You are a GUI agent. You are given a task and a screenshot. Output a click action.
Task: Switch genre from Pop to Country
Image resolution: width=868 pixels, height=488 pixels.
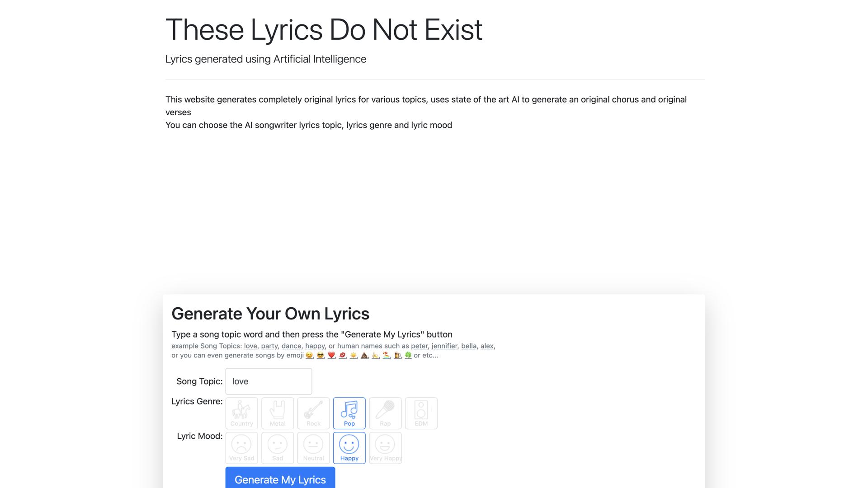[241, 413]
